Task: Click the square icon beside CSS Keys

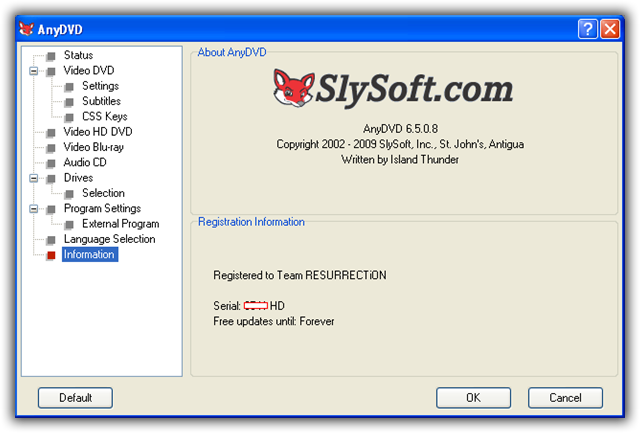Action: [69, 117]
